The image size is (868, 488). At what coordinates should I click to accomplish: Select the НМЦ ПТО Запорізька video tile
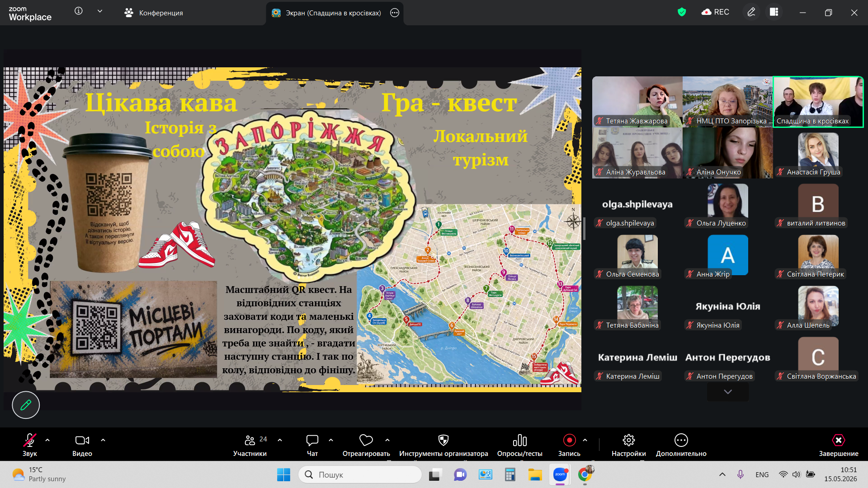[x=728, y=102]
